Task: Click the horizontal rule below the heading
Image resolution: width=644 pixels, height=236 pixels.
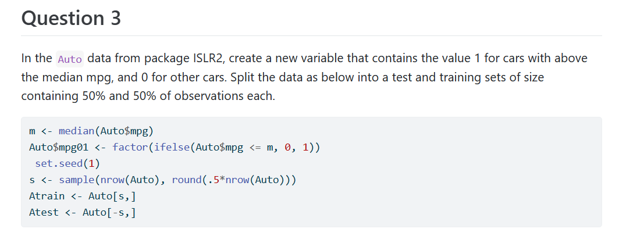Action: 311,35
